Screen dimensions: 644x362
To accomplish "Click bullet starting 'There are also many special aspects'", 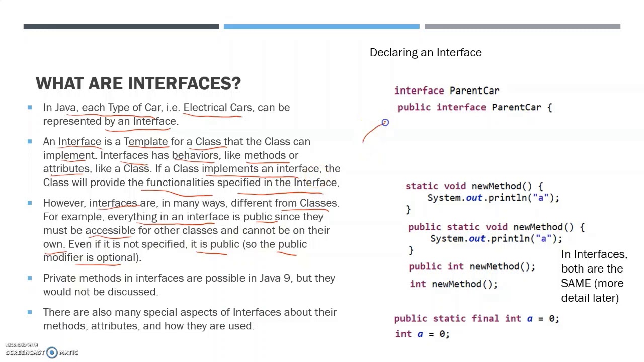I will [x=190, y=319].
